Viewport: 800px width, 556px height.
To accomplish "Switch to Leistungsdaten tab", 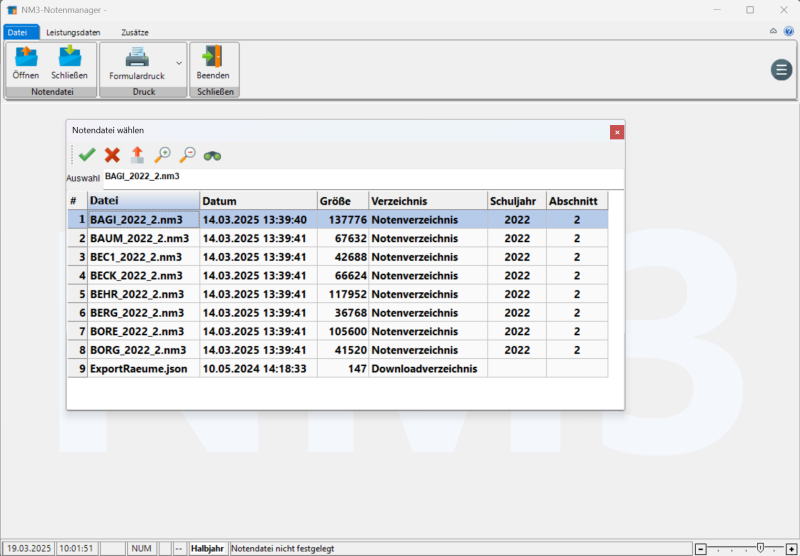I will (73, 32).
